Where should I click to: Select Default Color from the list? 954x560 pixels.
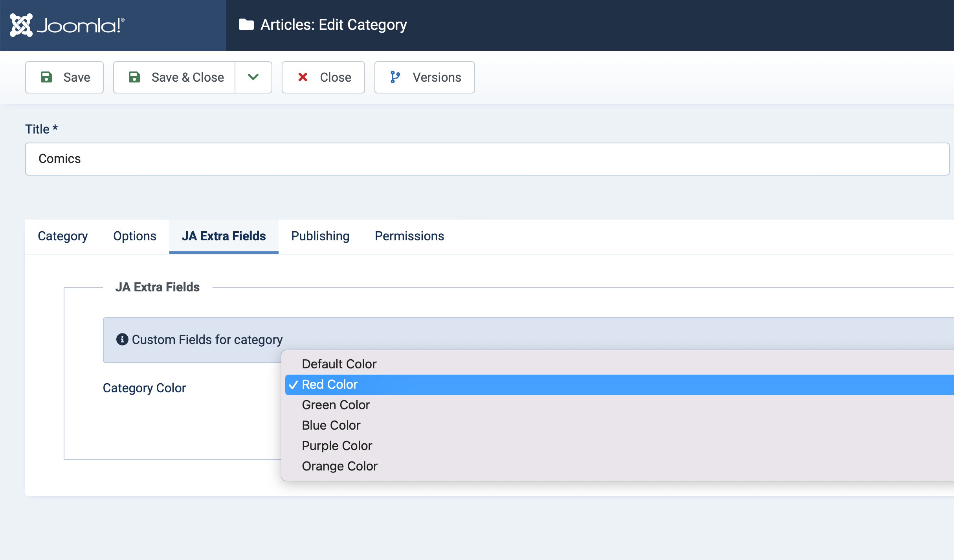tap(339, 364)
